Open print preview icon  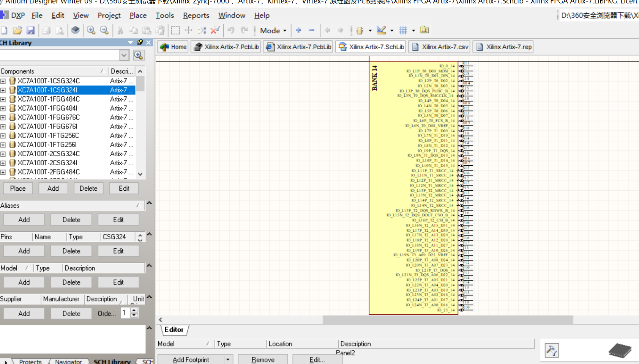pos(60,30)
